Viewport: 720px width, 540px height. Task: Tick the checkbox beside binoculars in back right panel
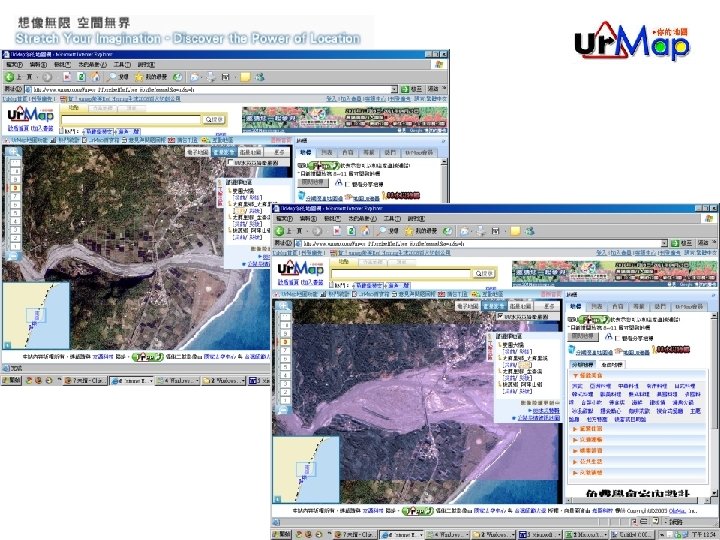pos(348,184)
